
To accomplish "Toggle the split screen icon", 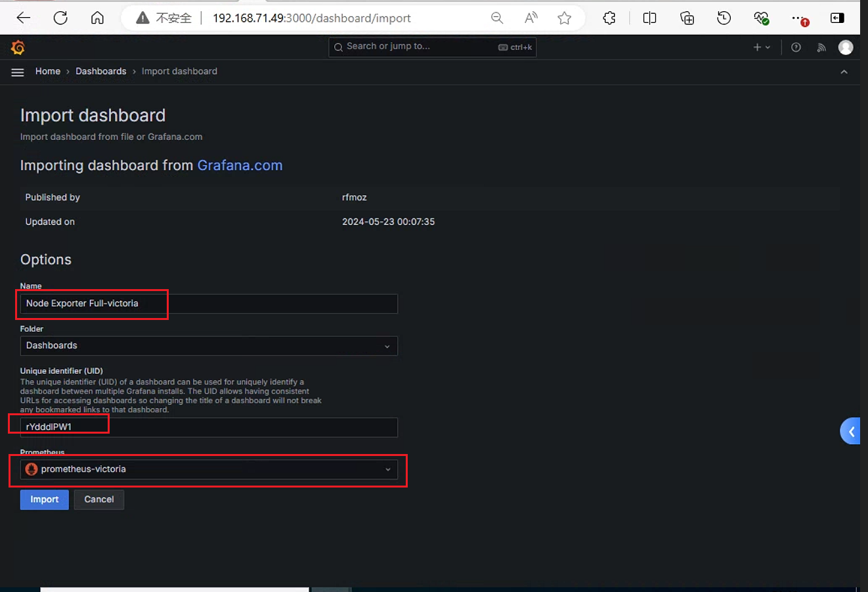I will pyautogui.click(x=649, y=18).
